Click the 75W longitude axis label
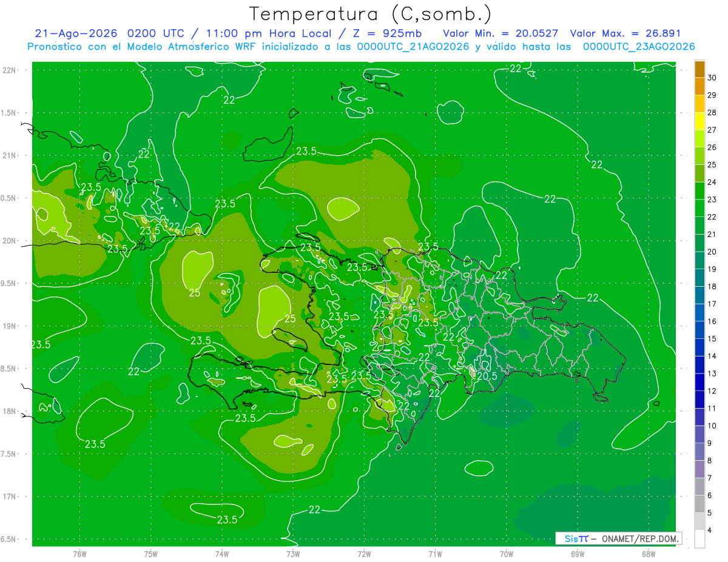This screenshot has width=728, height=562. (151, 554)
